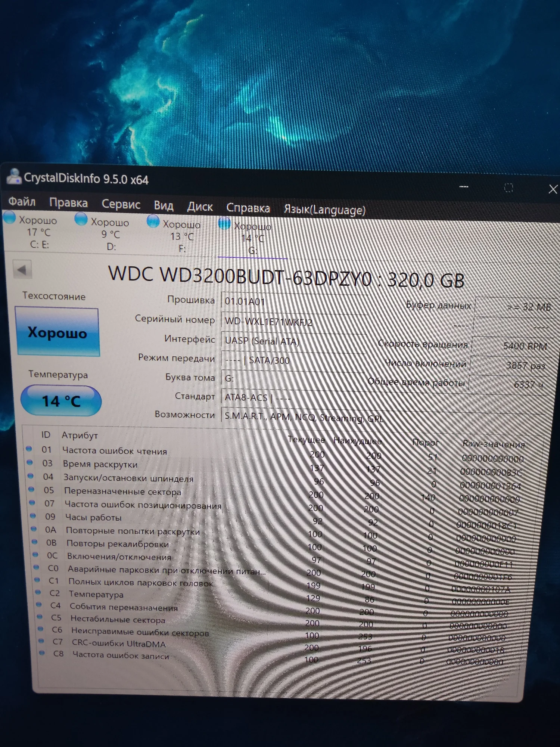560x747 pixels.
Task: Open the Сервис menu
Action: coord(121,204)
